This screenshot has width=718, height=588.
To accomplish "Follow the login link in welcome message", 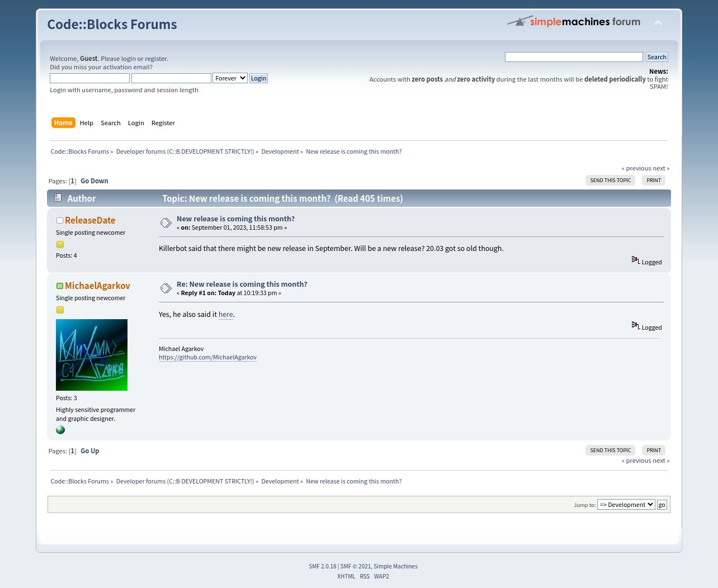I will point(129,59).
